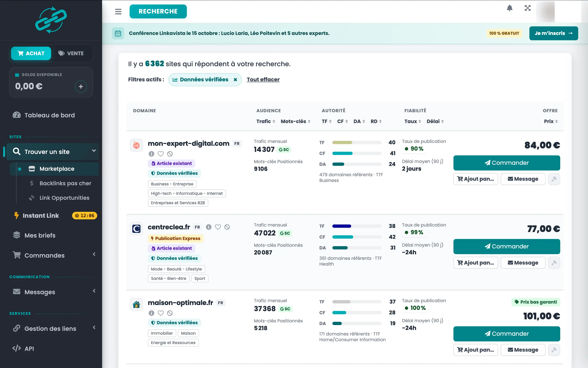Open info icon for mon-expert-digital.com

pyautogui.click(x=151, y=154)
